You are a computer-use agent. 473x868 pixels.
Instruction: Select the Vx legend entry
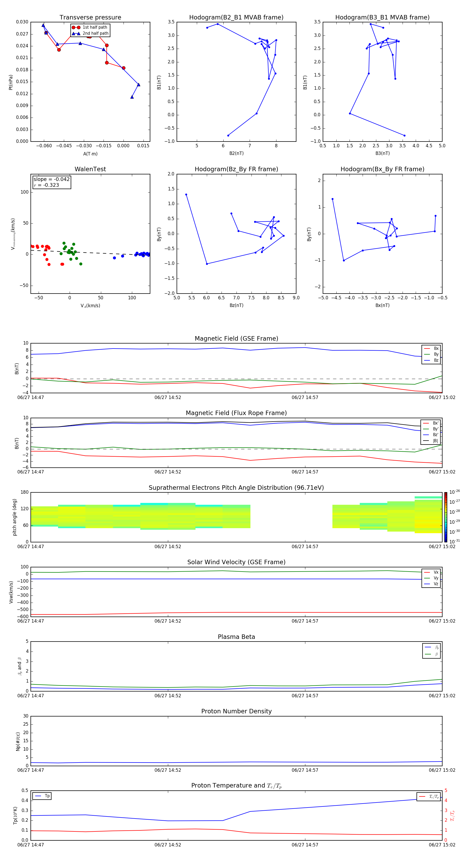(431, 572)
